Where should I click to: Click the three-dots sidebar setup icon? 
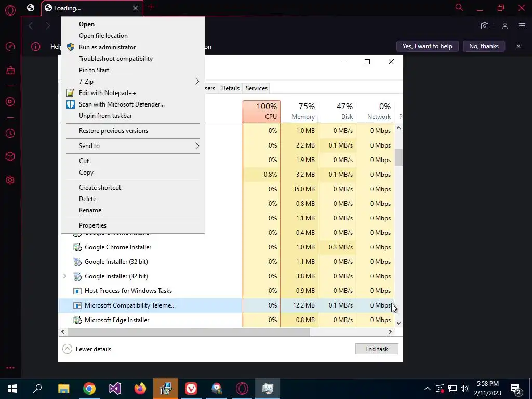pyautogui.click(x=10, y=368)
